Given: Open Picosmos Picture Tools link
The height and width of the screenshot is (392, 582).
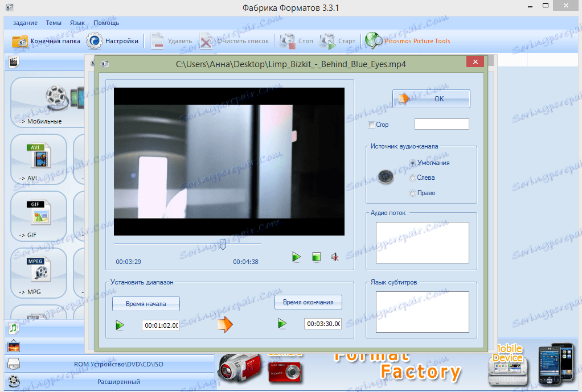Looking at the screenshot, I should click(408, 41).
